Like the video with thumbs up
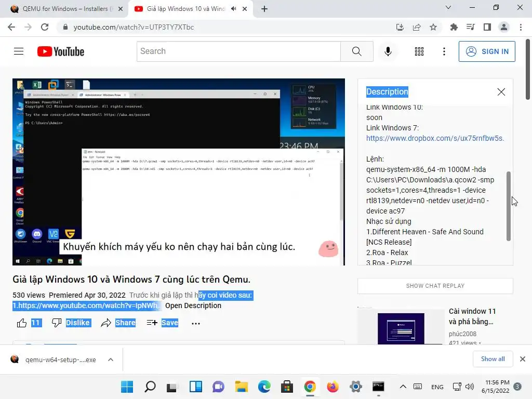 tap(22, 323)
